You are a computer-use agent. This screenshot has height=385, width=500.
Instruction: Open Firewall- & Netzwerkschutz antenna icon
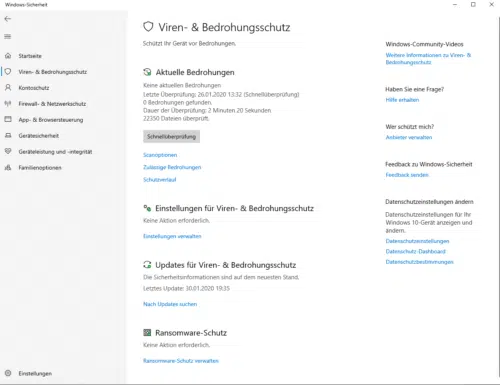[x=8, y=104]
